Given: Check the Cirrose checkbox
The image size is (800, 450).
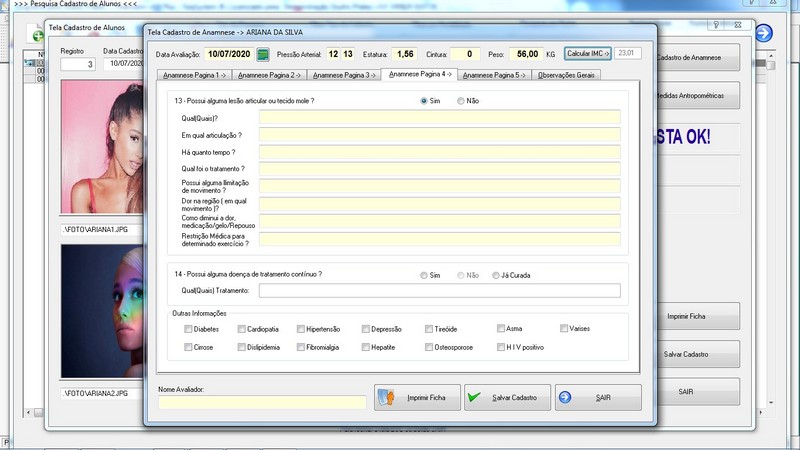Looking at the screenshot, I should click(188, 347).
